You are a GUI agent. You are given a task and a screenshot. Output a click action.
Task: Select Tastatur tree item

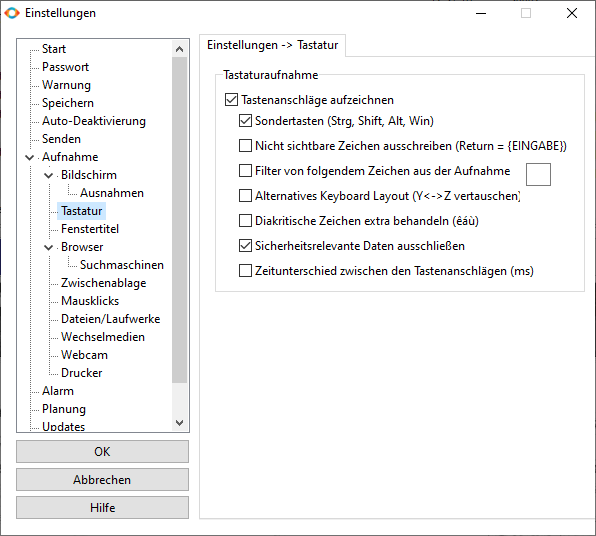[82, 211]
